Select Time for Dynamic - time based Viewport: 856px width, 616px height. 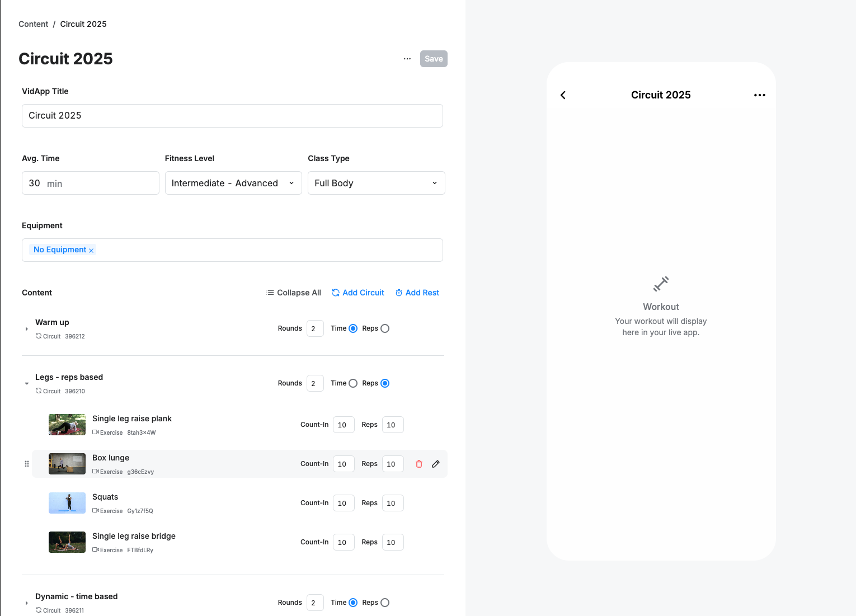[353, 603]
